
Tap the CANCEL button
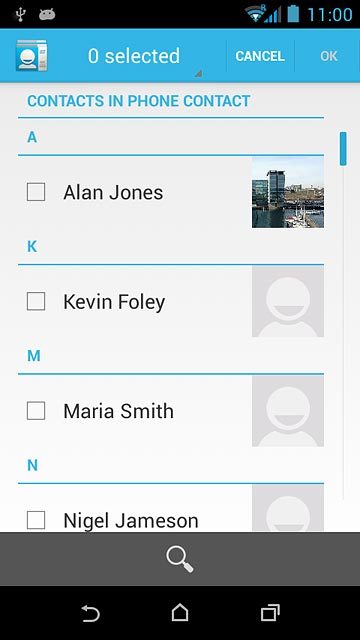pos(260,56)
